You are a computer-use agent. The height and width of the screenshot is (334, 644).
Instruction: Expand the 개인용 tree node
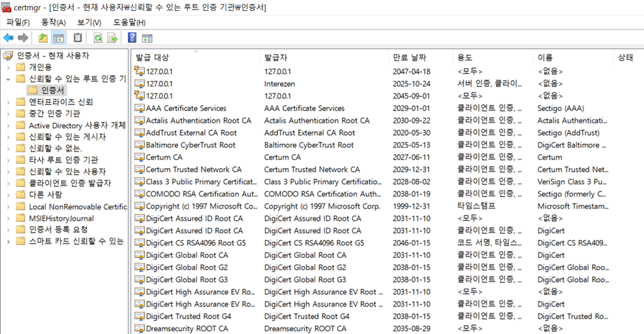pyautogui.click(x=8, y=67)
